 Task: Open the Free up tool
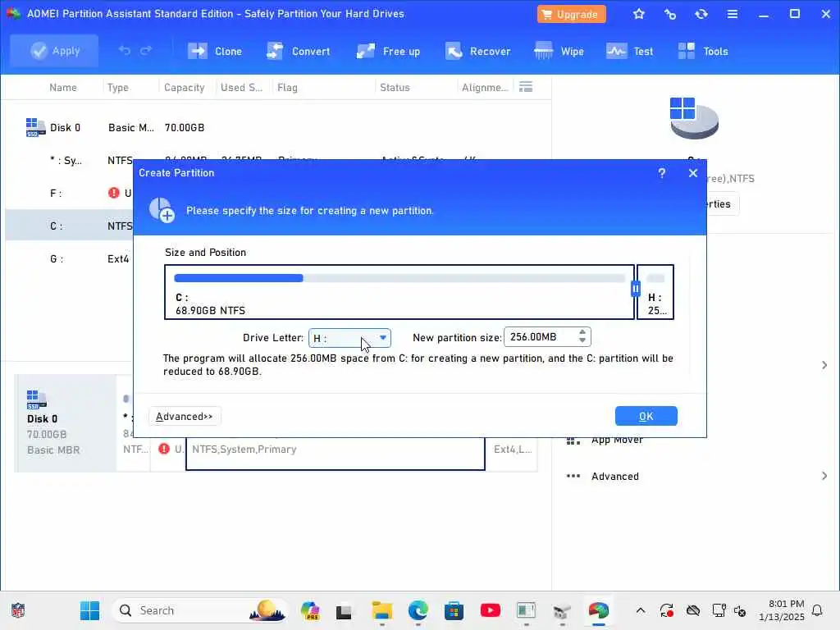[x=388, y=52]
